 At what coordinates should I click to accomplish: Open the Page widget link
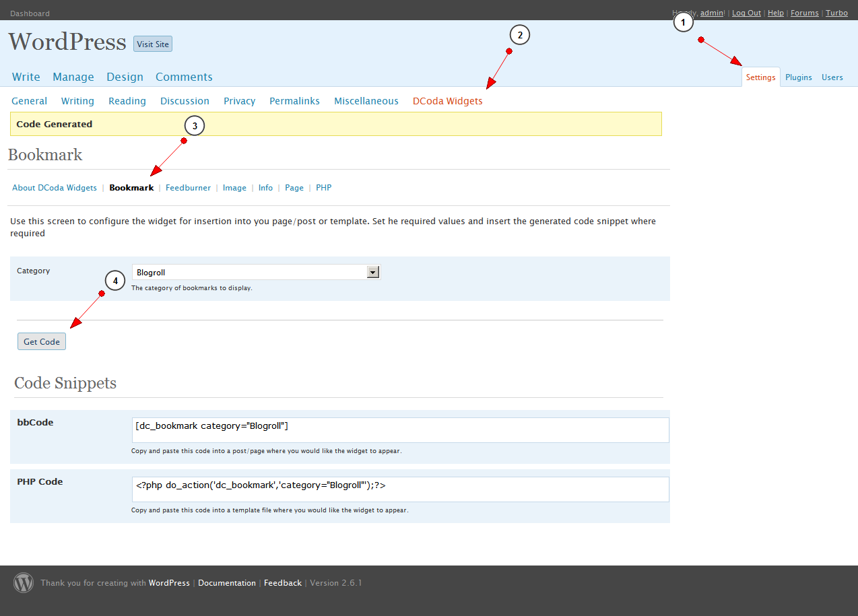294,188
